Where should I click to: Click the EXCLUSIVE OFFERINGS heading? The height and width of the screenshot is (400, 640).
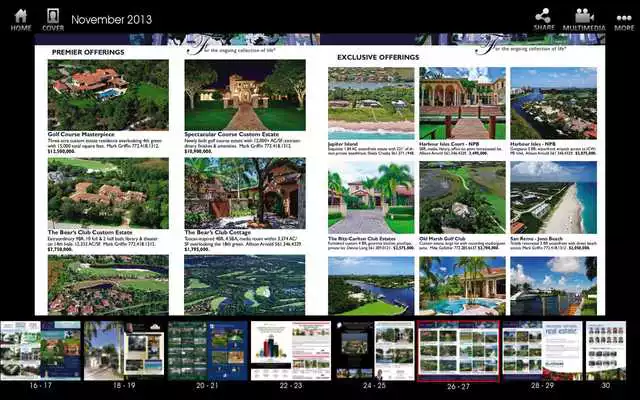[x=378, y=58]
